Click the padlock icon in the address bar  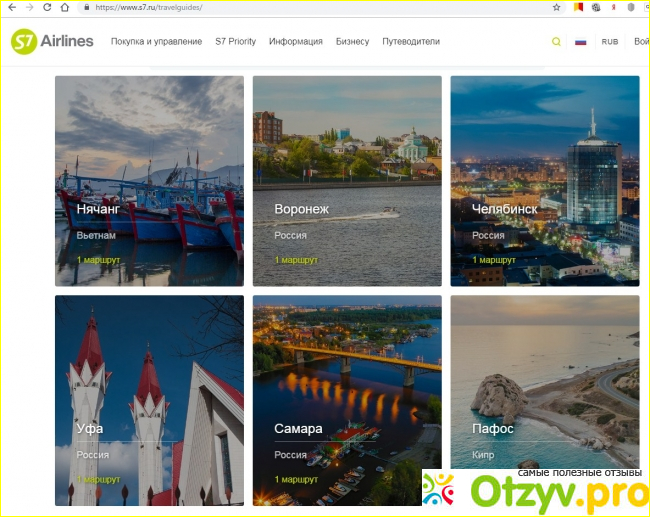click(87, 7)
